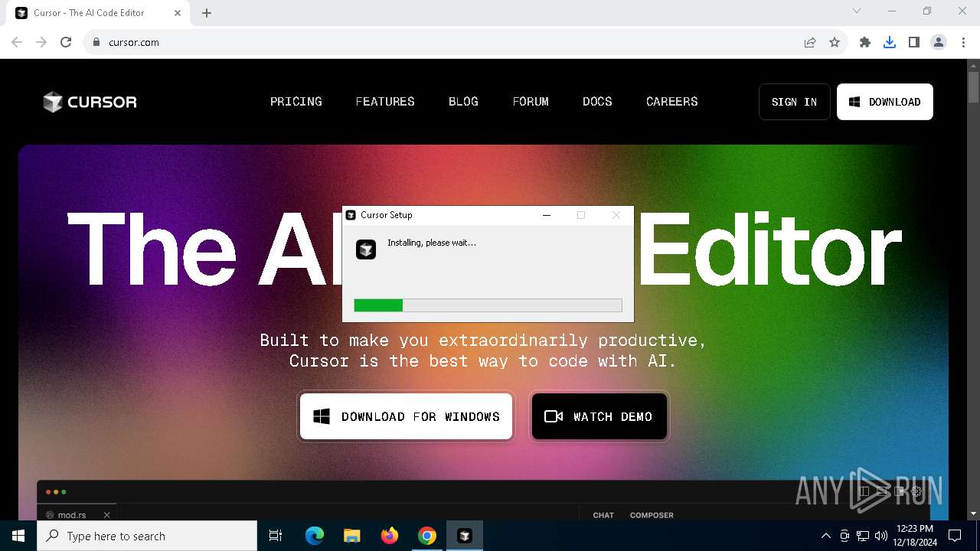Open tab search chevron in title bar
The width and height of the screenshot is (980, 551).
(857, 11)
